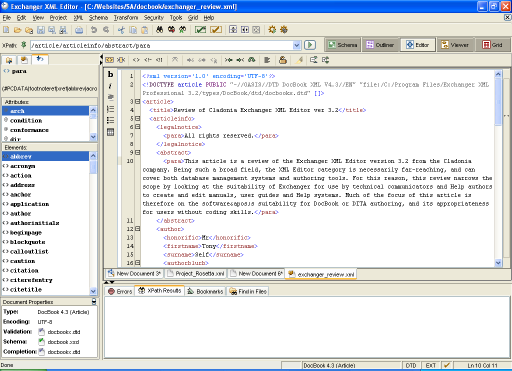512x371 pixels.
Task: Open the Transform menu
Action: [126, 18]
